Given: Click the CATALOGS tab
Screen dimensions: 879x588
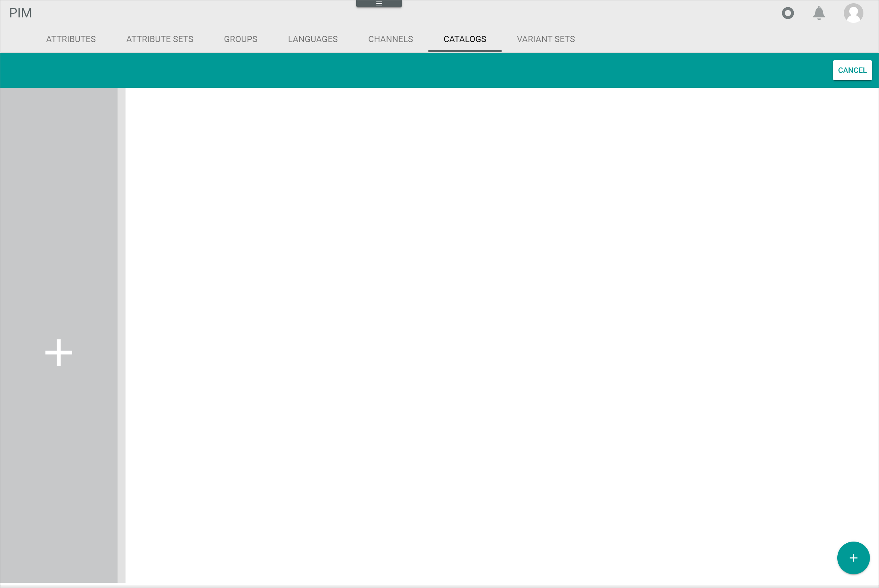Looking at the screenshot, I should click(x=465, y=40).
